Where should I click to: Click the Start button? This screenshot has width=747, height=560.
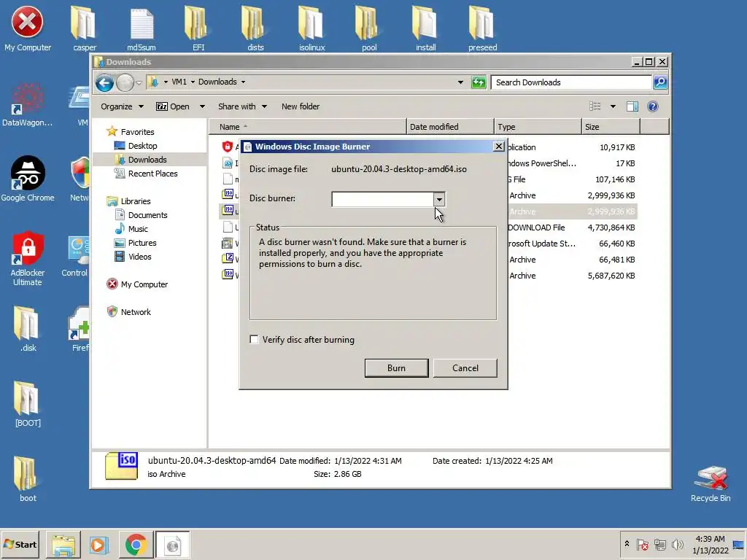pyautogui.click(x=20, y=545)
